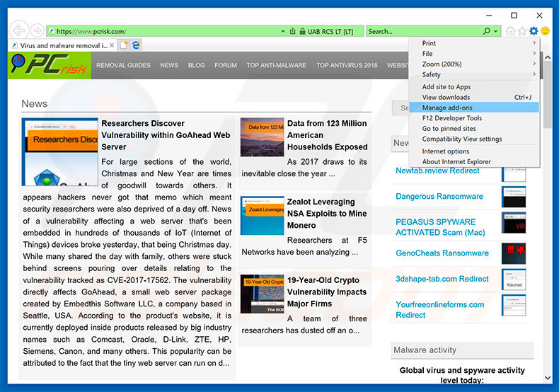559x392 pixels.
Task: Close the Virus and malware removal tab
Action: pyautogui.click(x=112, y=45)
